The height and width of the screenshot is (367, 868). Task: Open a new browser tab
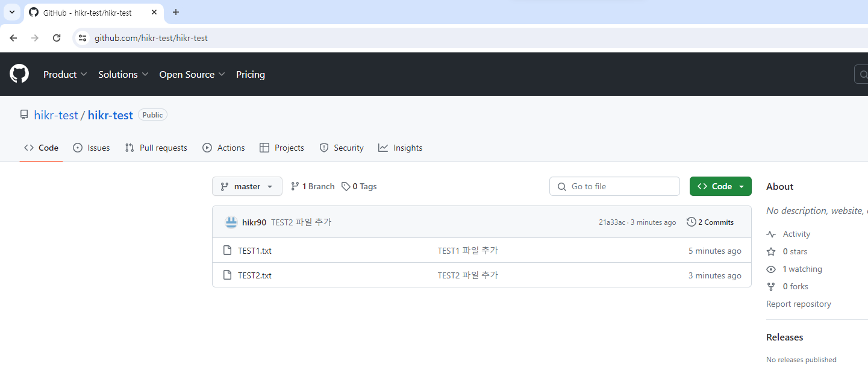(176, 12)
